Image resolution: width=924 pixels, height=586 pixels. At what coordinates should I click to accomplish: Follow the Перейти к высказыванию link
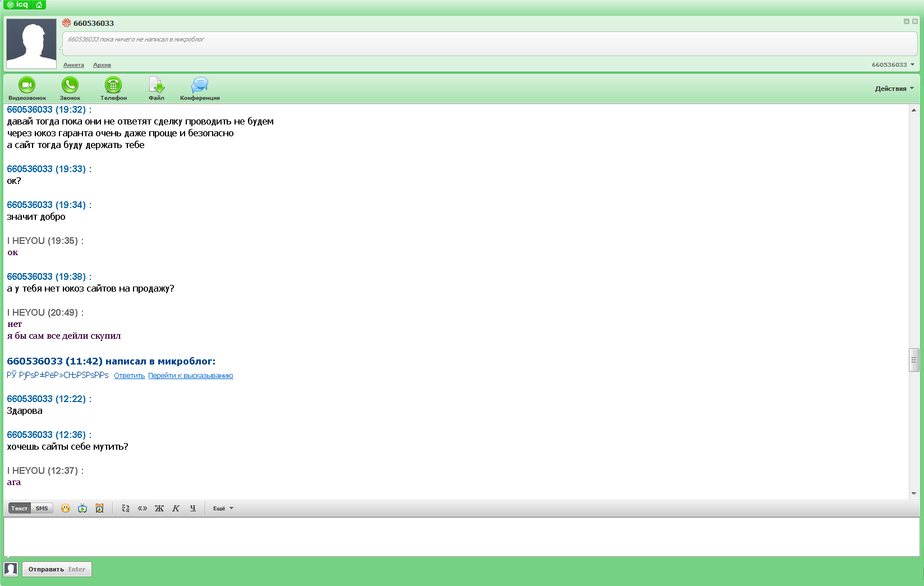[x=191, y=376]
